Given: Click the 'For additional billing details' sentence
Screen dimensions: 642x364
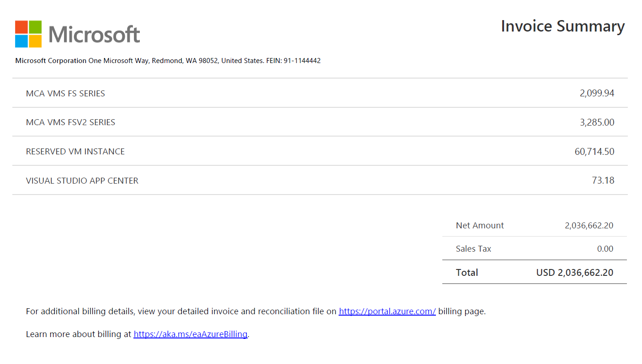Looking at the screenshot, I should 256,311.
